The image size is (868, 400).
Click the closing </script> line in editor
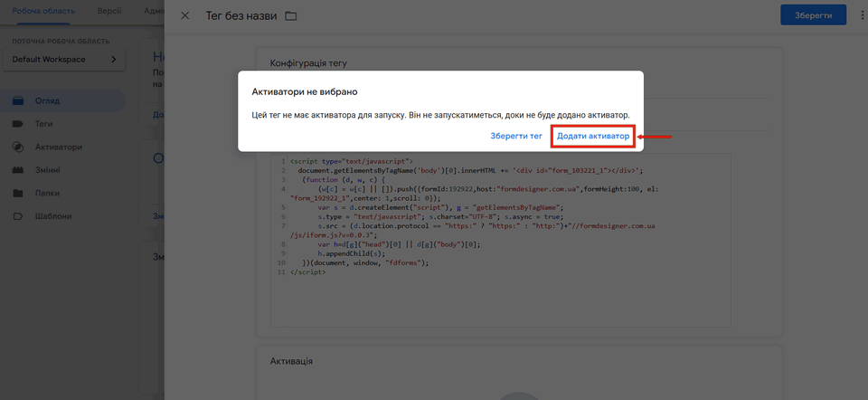308,271
